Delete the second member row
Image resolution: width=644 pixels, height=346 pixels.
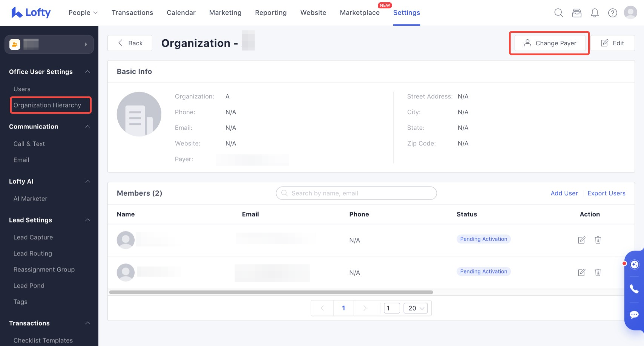point(598,273)
